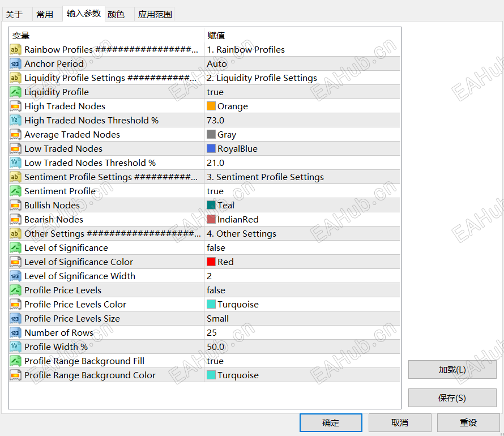Click the color icon beside Bullish Nodes
The width and height of the screenshot is (504, 436).
[15, 206]
